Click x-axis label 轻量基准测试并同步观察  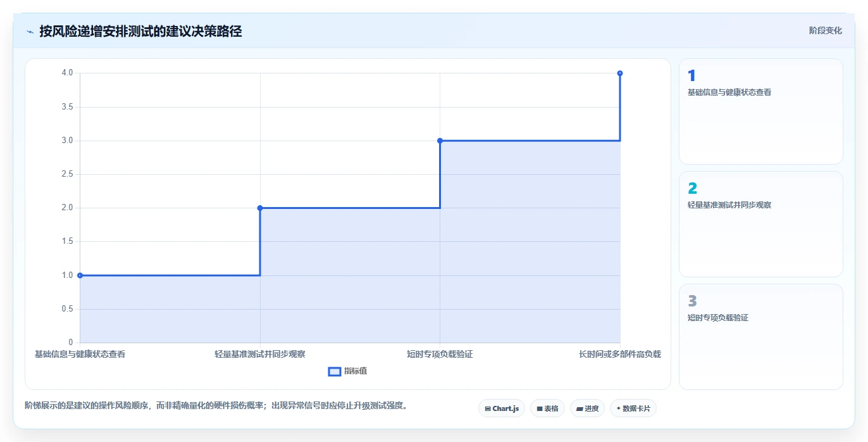click(x=260, y=354)
